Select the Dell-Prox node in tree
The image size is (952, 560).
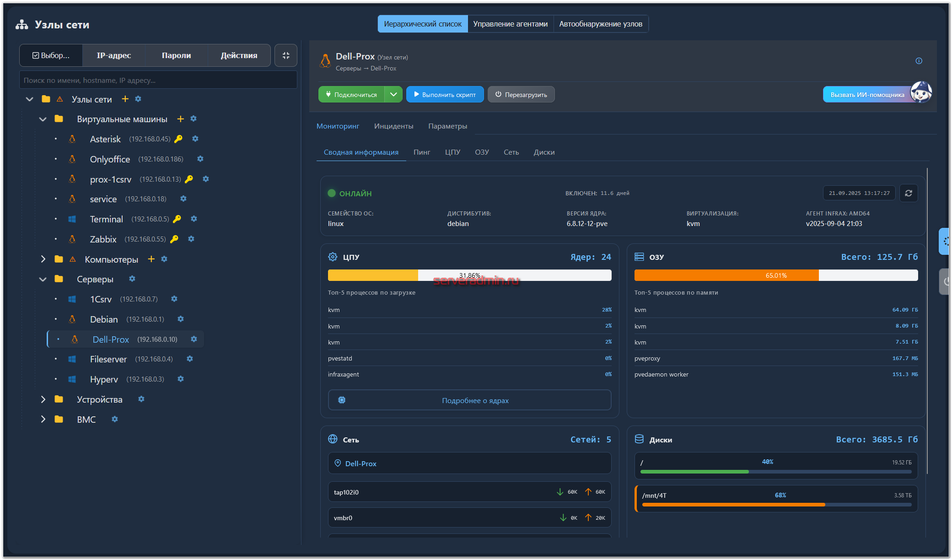111,339
